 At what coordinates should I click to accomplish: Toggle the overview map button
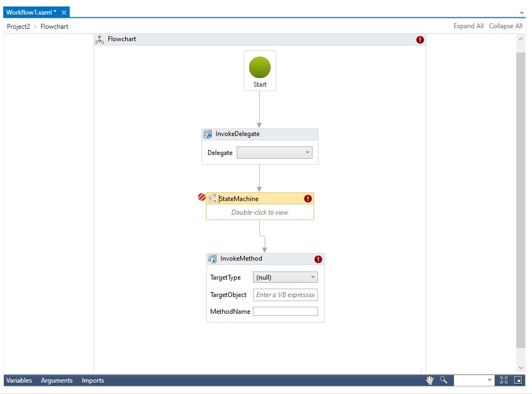[x=518, y=380]
